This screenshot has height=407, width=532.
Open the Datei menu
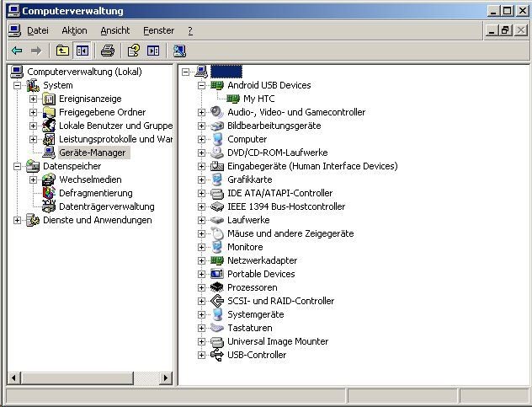(x=38, y=30)
